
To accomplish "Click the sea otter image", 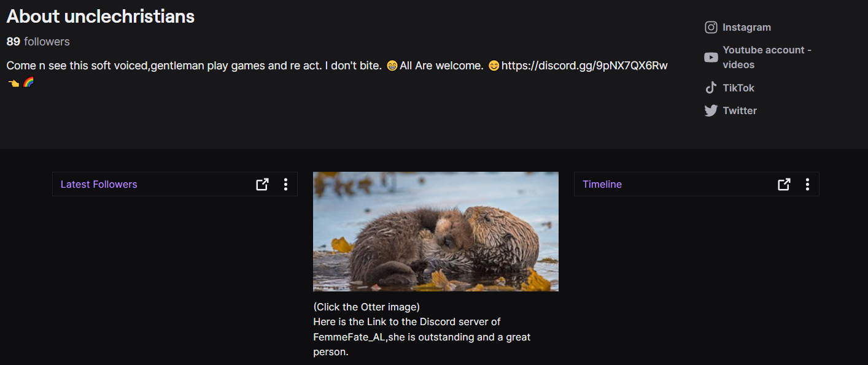I will (436, 231).
